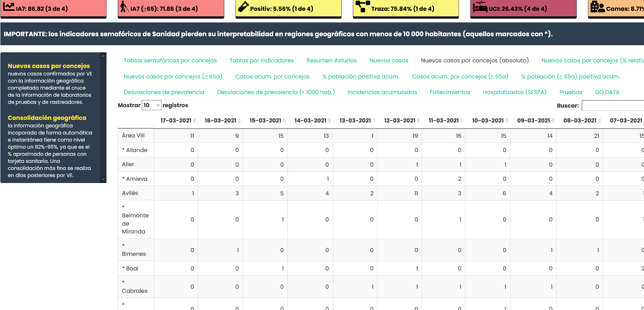This screenshot has height=310, width=644.
Task: Select the Nuevos casos tab
Action: pyautogui.click(x=389, y=61)
